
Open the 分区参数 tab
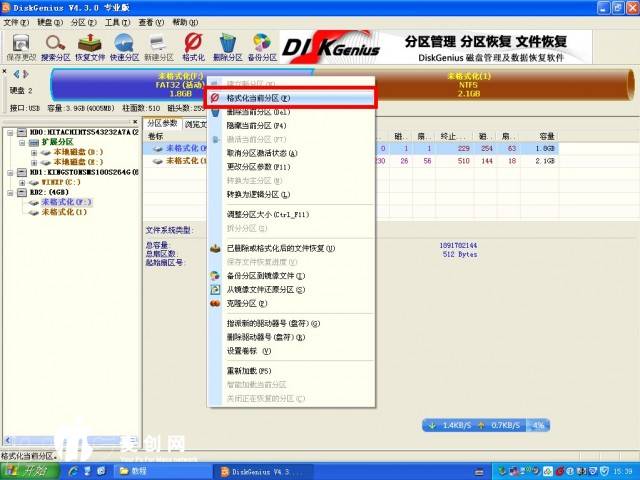(x=163, y=123)
